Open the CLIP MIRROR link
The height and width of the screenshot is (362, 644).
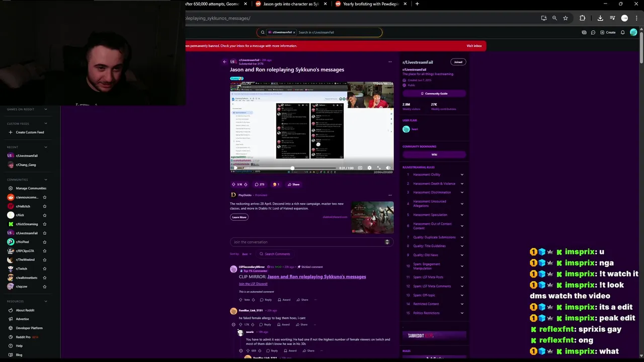coord(316,277)
